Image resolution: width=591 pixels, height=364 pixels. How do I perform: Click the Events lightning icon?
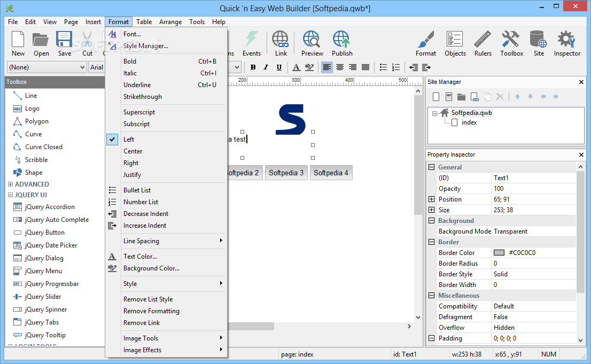251,39
